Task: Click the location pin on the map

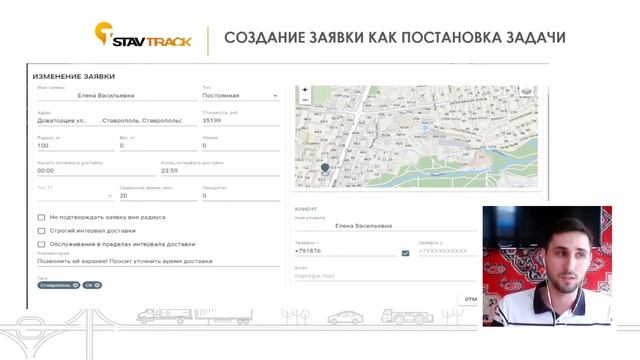Action: point(325,168)
